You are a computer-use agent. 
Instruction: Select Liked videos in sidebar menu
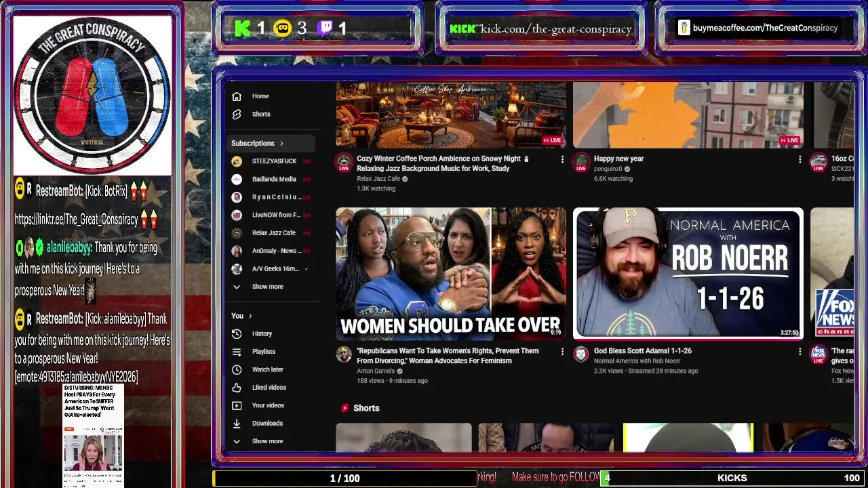(269, 388)
